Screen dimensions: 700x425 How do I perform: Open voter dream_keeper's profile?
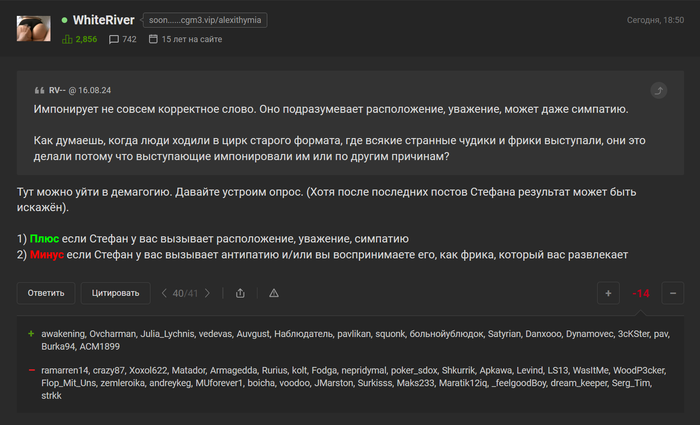click(x=579, y=383)
